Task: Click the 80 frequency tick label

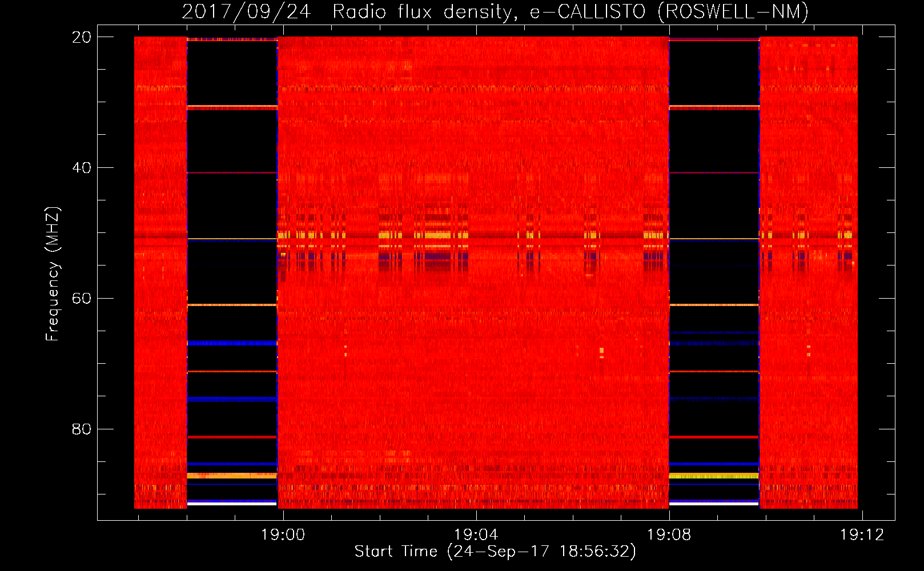Action: [x=81, y=429]
